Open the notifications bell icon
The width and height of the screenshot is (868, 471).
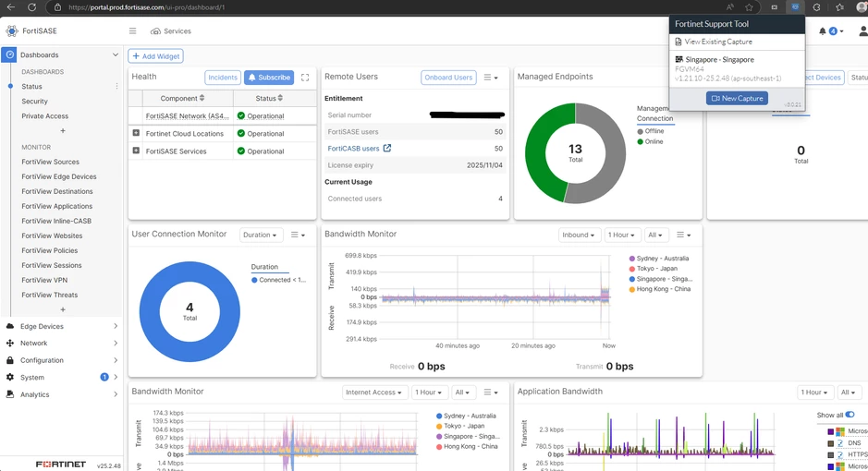point(823,31)
